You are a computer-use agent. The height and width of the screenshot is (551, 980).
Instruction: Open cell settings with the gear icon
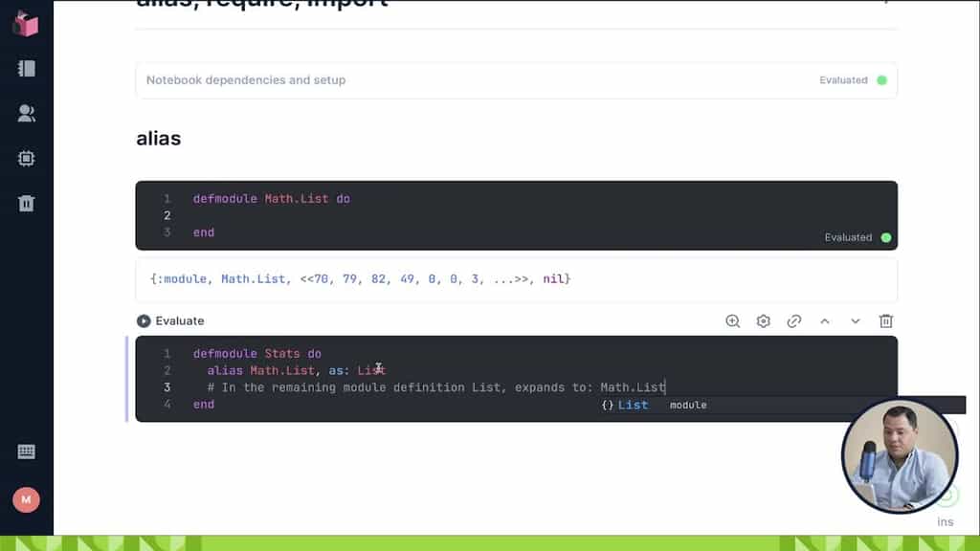[763, 321]
